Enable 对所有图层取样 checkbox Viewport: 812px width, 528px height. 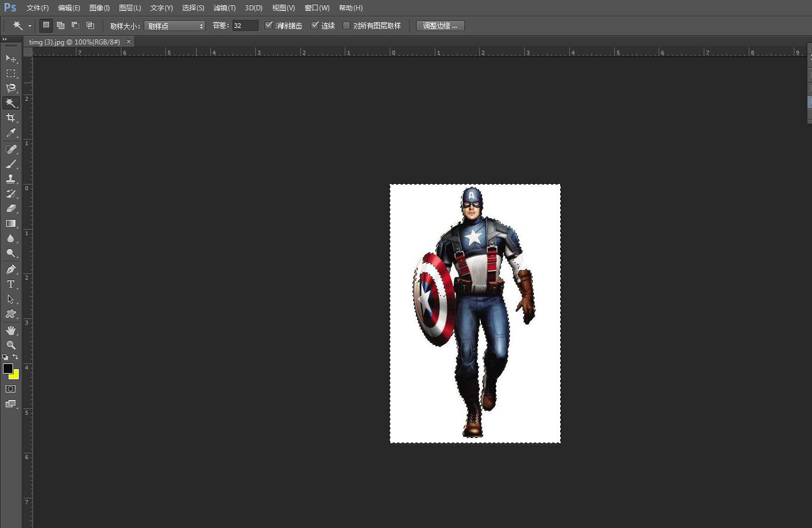pos(346,26)
